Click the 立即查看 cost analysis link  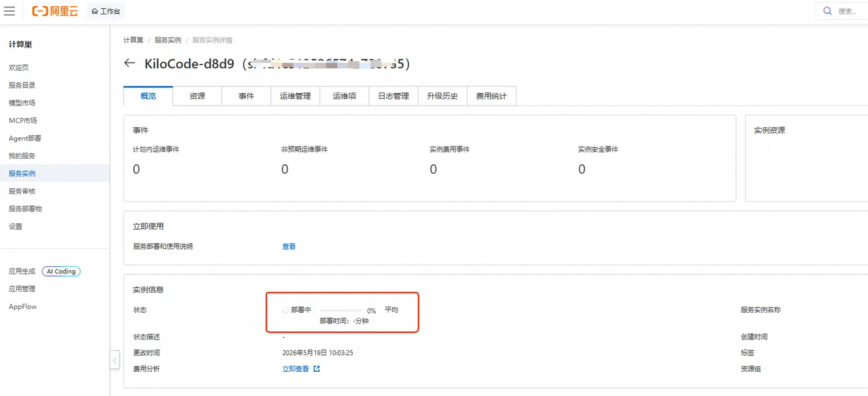pyautogui.click(x=296, y=369)
